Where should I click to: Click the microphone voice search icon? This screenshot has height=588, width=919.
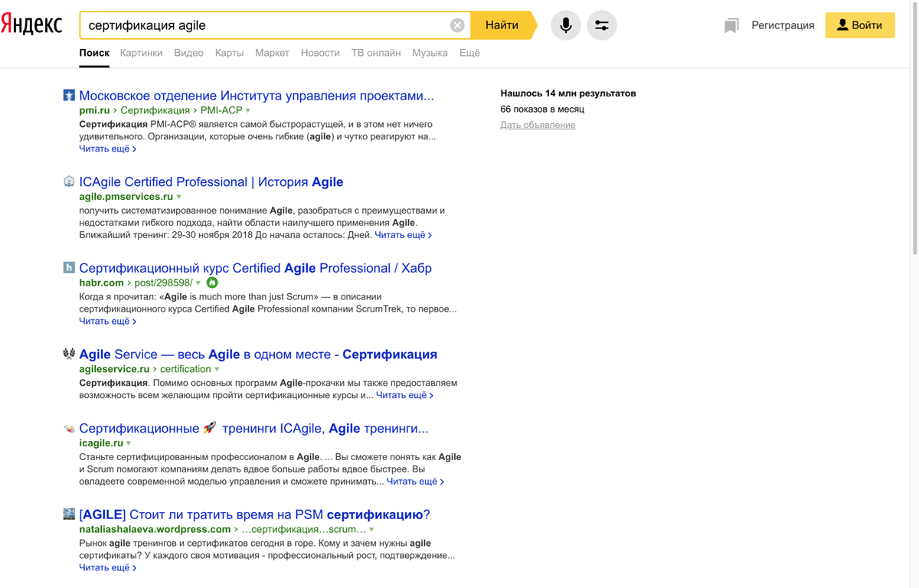[x=565, y=25]
